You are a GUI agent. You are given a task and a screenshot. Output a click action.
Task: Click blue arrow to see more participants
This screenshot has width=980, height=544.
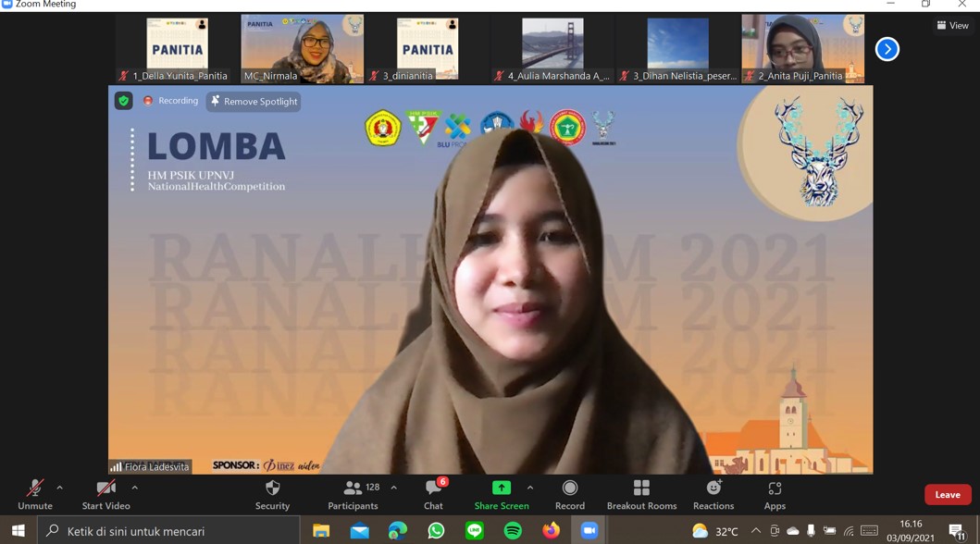pyautogui.click(x=887, y=48)
